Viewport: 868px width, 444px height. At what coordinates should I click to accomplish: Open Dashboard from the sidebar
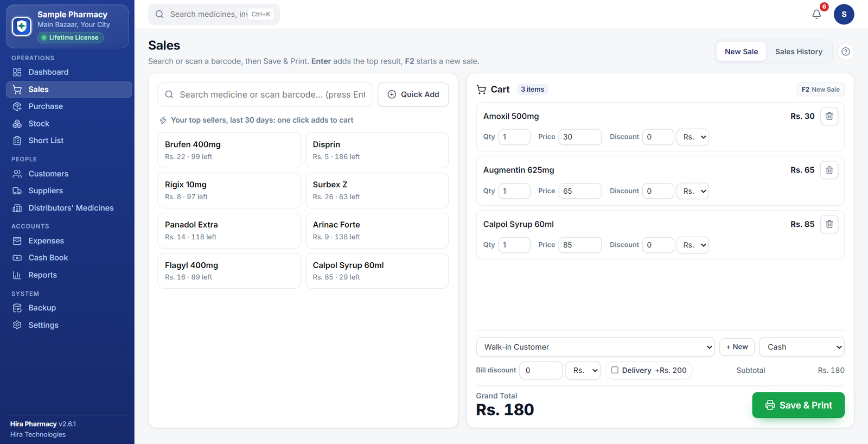(69, 72)
